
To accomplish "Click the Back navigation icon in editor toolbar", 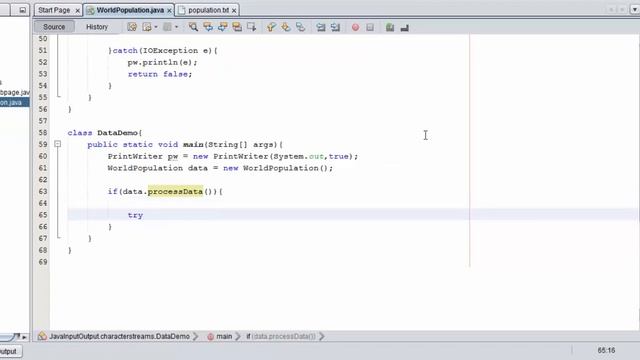I will (147, 27).
